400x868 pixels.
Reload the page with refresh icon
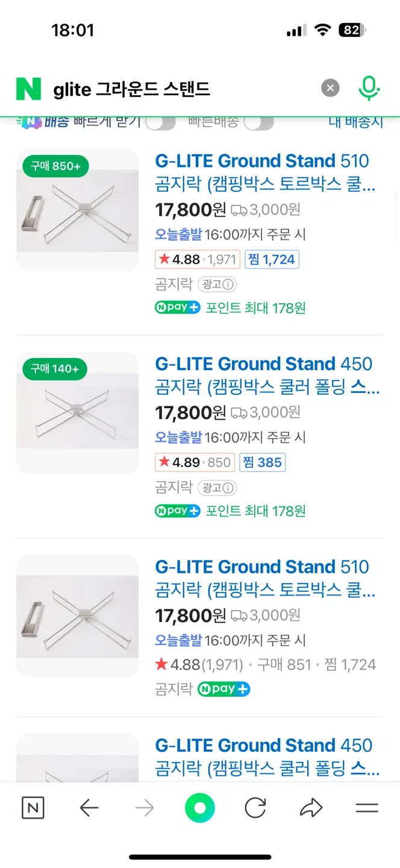[x=255, y=808]
